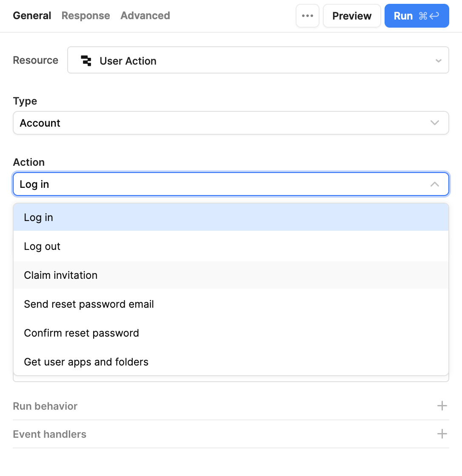Image resolution: width=462 pixels, height=476 pixels.
Task: Collapse the Action dropdown chevron
Action: (434, 184)
